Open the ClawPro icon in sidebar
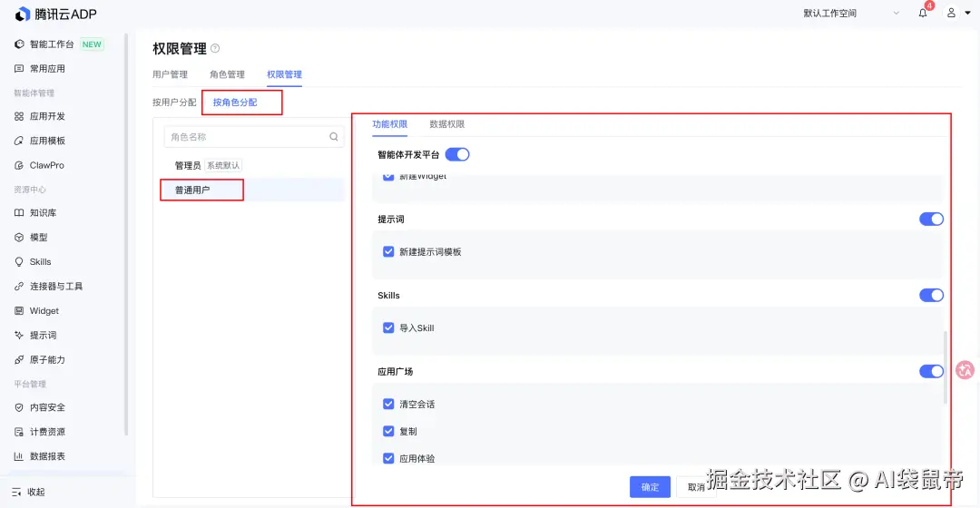This screenshot has height=508, width=980. coord(19,166)
